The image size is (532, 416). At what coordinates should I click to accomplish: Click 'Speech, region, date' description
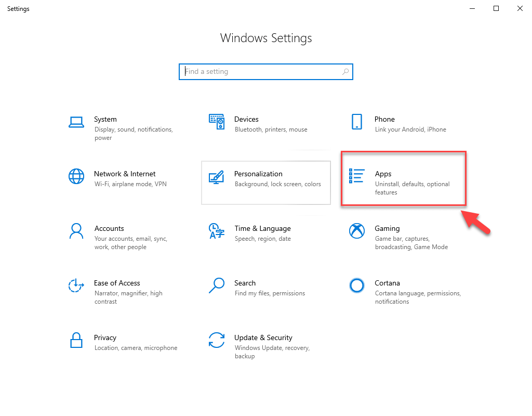point(262,239)
